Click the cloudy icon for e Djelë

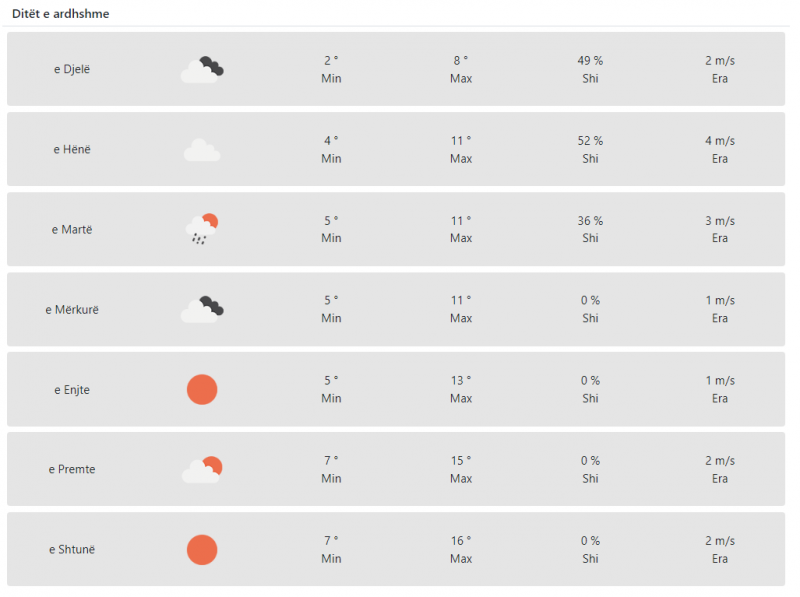point(202,69)
